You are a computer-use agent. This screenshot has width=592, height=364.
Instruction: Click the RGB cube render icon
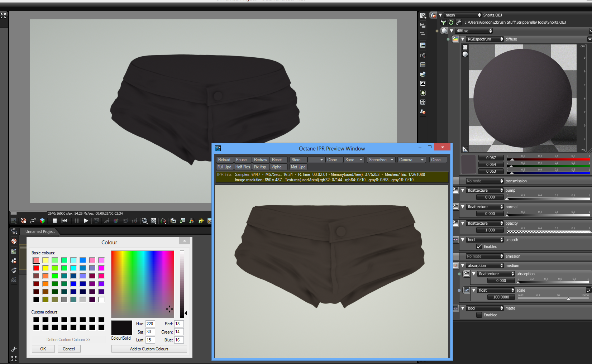click(x=42, y=221)
